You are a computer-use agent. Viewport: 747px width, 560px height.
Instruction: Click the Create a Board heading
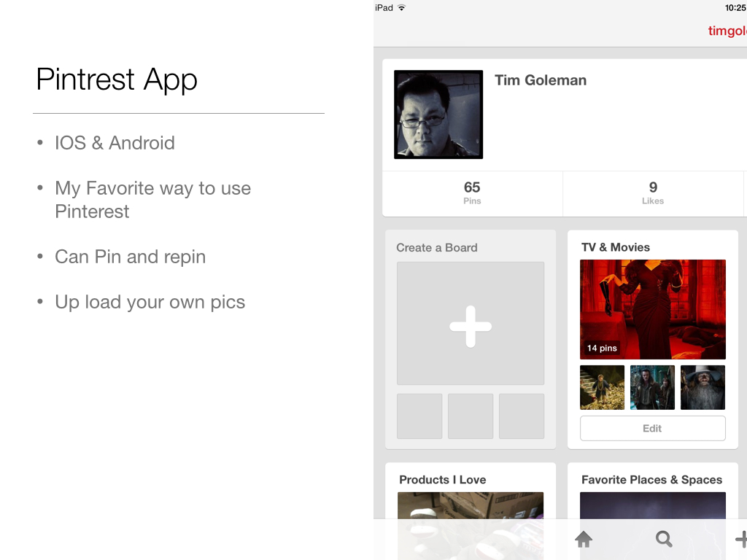(x=437, y=247)
